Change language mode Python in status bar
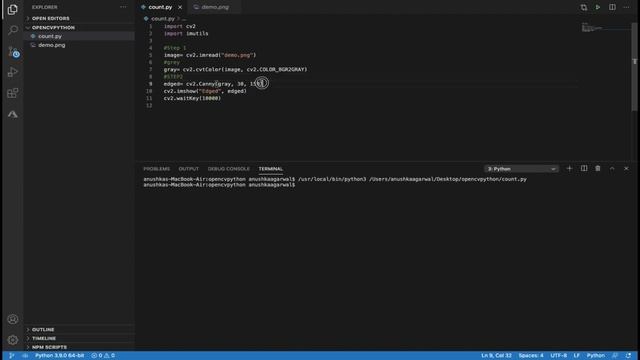This screenshot has height=360, width=640. (x=596, y=356)
